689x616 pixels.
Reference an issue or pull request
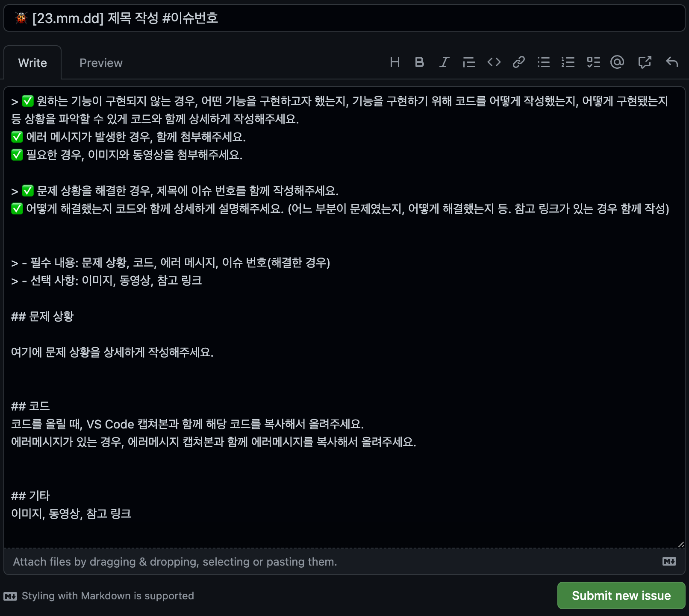[645, 62]
